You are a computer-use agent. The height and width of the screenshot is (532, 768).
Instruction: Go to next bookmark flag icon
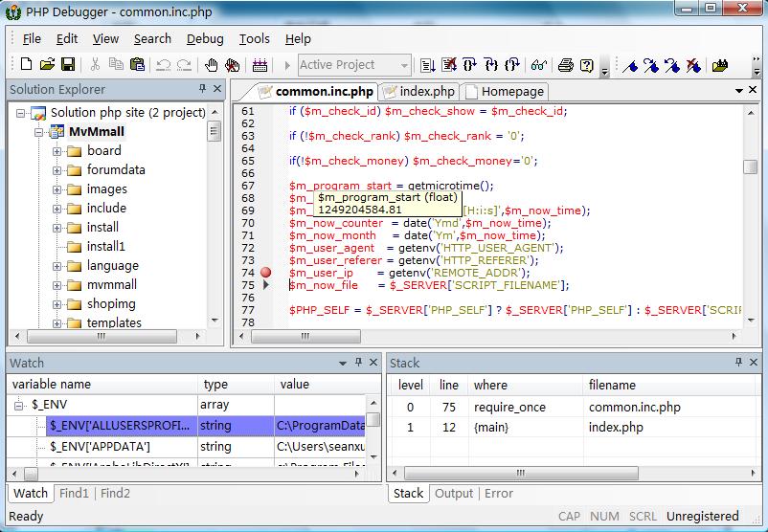point(651,65)
